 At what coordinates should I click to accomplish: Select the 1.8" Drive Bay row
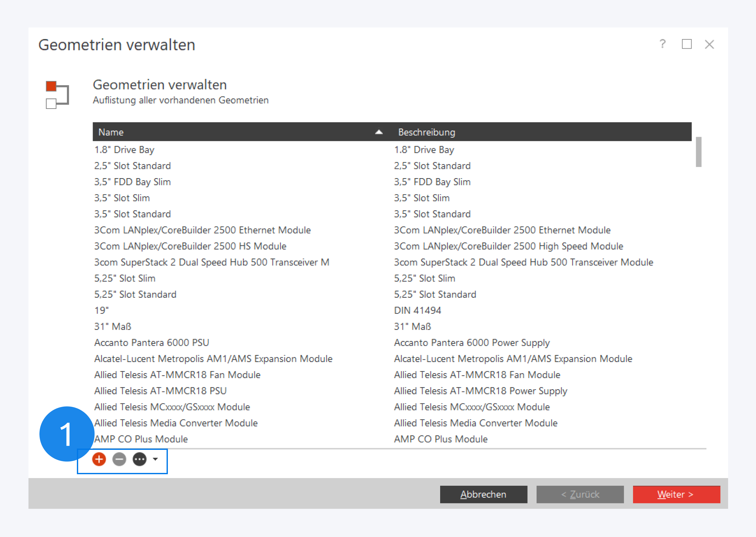(124, 150)
